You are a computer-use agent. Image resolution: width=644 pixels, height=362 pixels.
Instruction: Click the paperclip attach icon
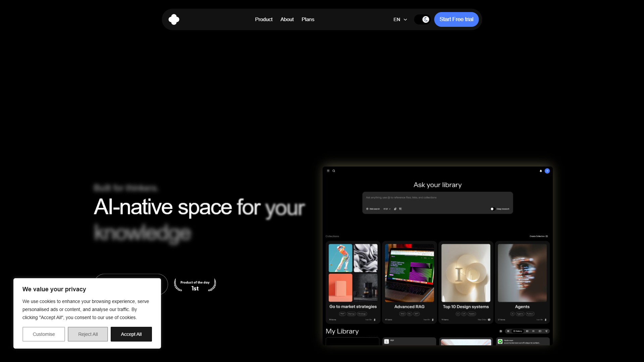(x=395, y=209)
